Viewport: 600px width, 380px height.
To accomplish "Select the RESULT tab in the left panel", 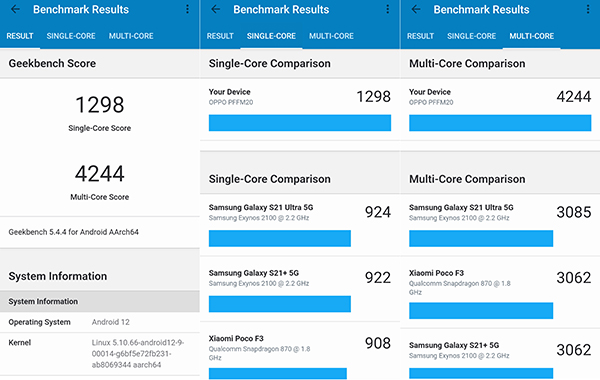I will [20, 36].
